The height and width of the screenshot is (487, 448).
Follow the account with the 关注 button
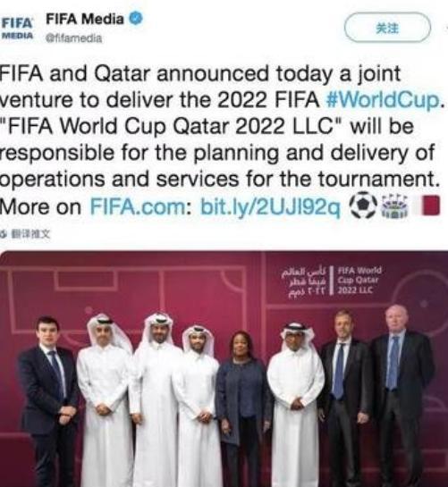(387, 28)
